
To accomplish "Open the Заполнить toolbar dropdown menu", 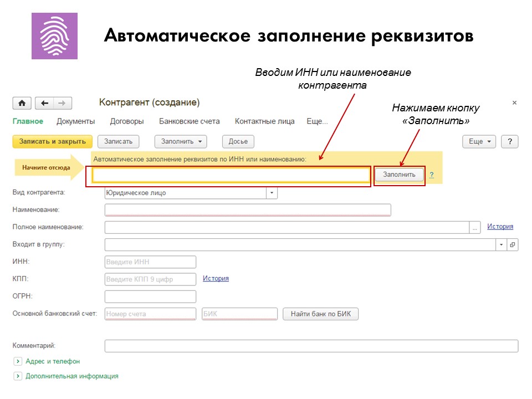I will pos(180,141).
